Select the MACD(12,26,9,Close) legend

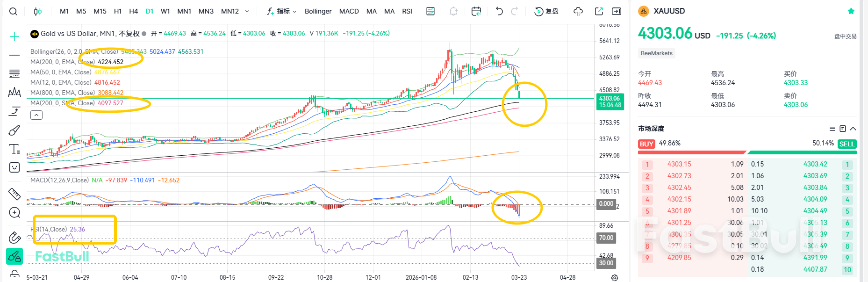click(59, 180)
